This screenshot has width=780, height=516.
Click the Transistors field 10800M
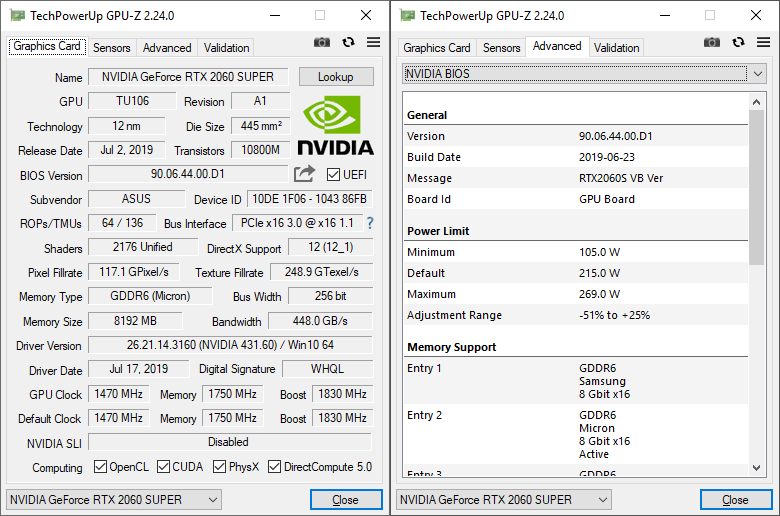coord(261,150)
